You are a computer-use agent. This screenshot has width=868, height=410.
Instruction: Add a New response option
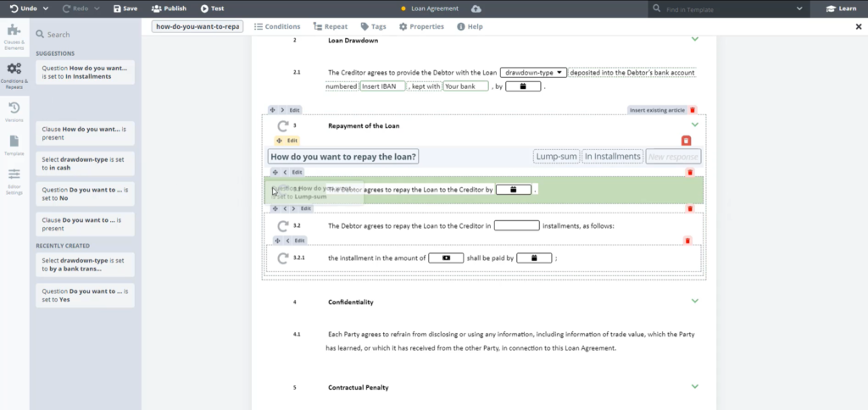673,157
